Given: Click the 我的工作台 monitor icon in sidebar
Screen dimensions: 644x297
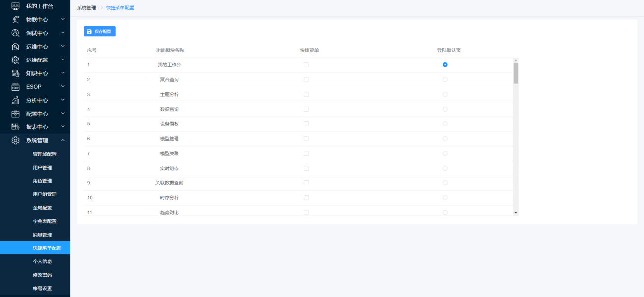Looking at the screenshot, I should (x=15, y=6).
